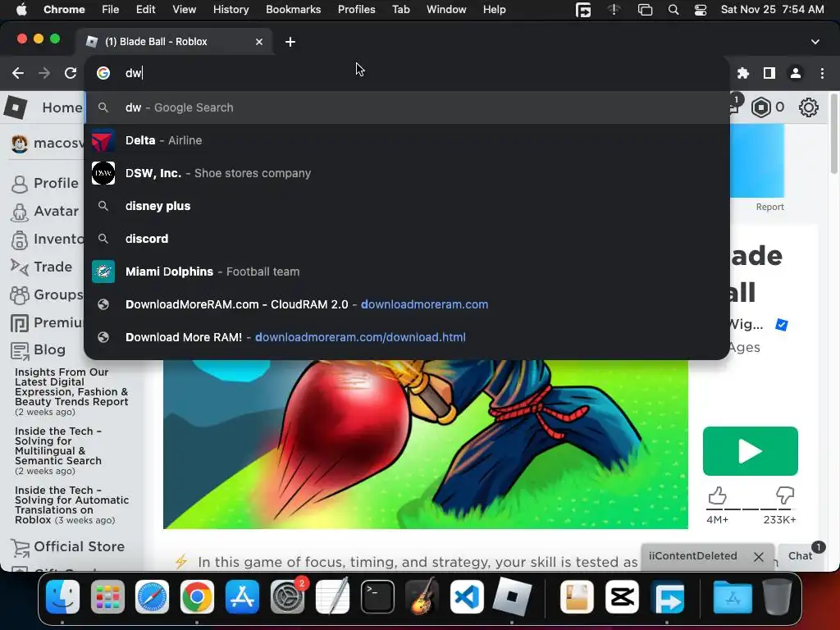Open GarageBand from the Dock

click(422, 597)
